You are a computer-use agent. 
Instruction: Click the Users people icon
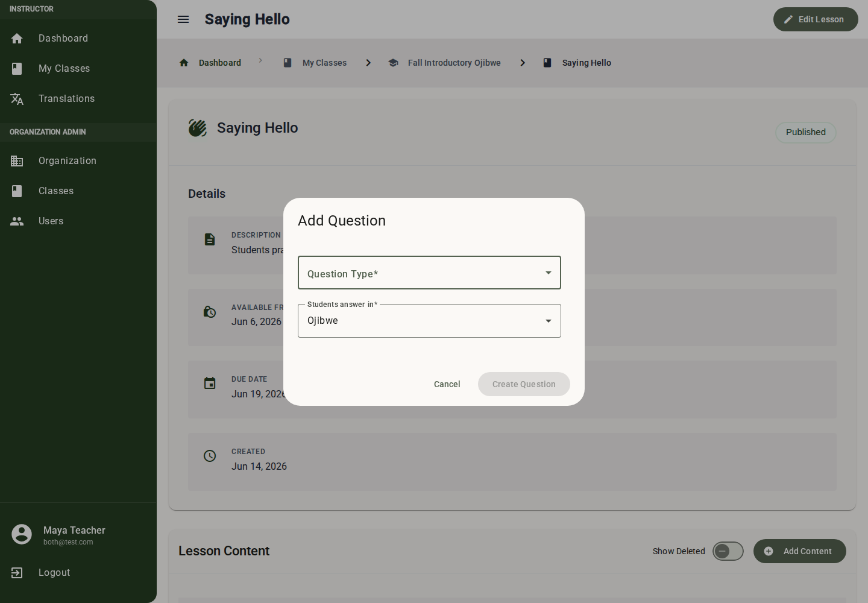[17, 221]
